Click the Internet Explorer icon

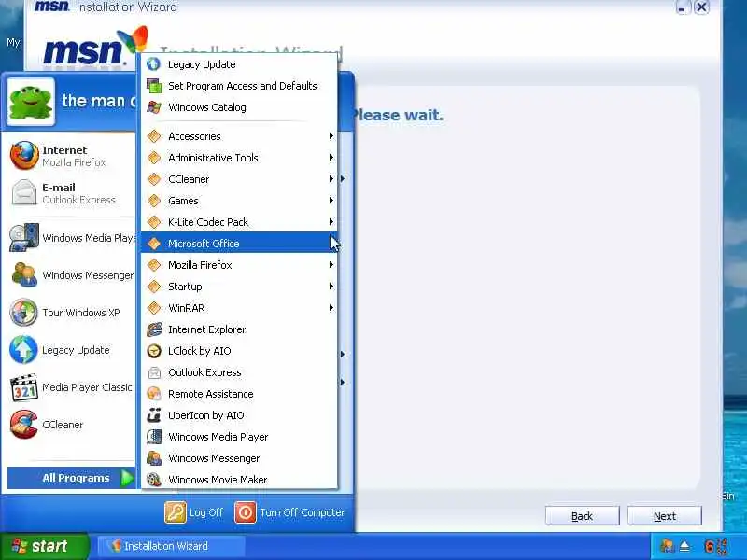coord(153,329)
